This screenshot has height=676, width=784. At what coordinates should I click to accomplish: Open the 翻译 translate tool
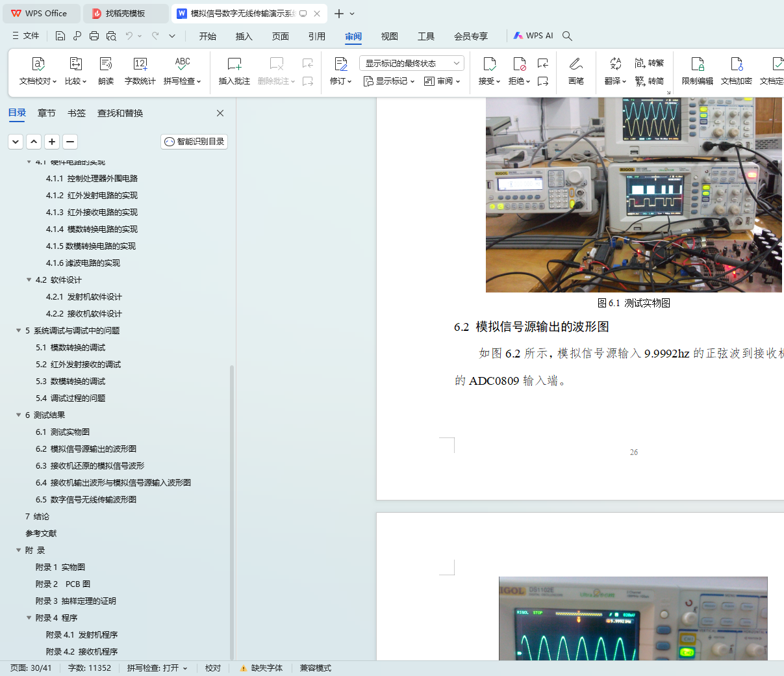click(615, 71)
